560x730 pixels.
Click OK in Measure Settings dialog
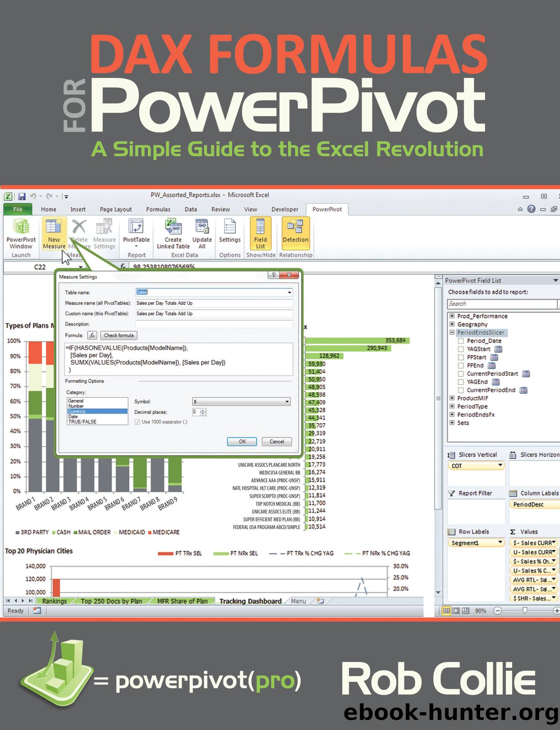point(242,442)
